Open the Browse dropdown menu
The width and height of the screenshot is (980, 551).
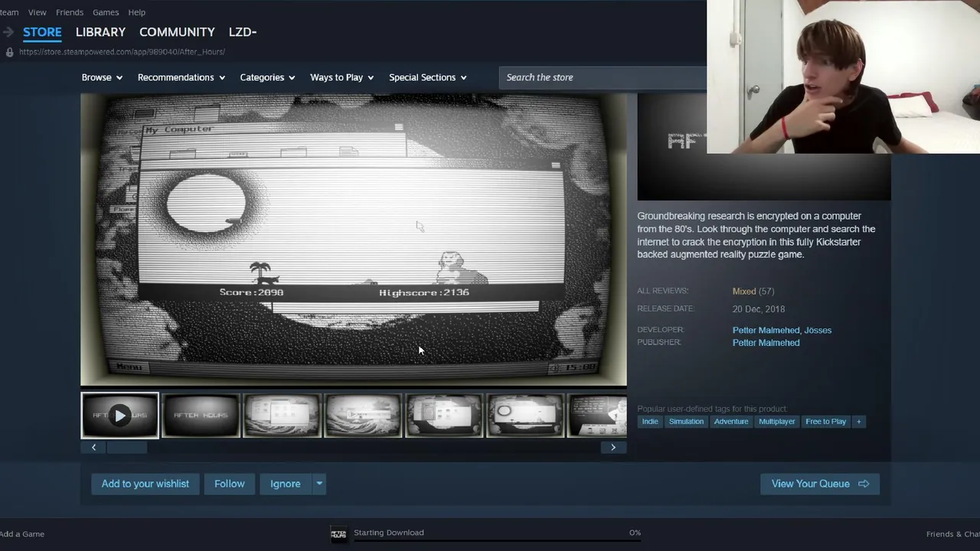coord(102,77)
